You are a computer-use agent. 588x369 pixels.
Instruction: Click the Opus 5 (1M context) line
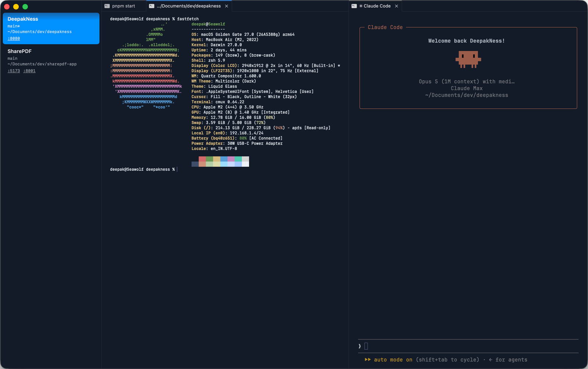click(x=467, y=82)
